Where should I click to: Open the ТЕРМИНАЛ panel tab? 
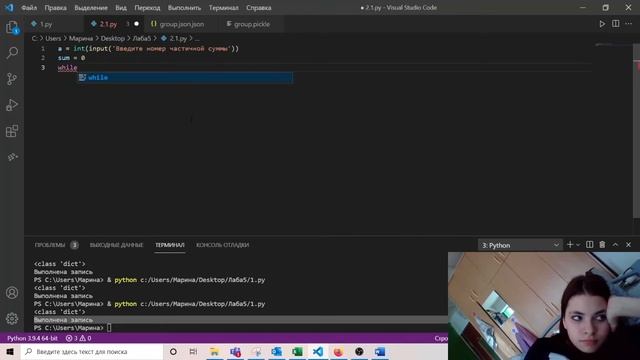tap(170, 245)
